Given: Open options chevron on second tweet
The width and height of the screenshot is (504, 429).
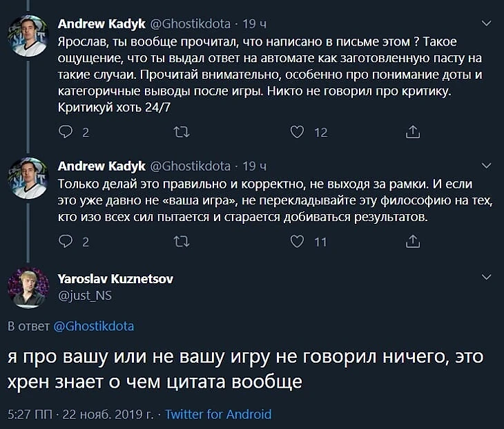Looking at the screenshot, I should pyautogui.click(x=487, y=166).
